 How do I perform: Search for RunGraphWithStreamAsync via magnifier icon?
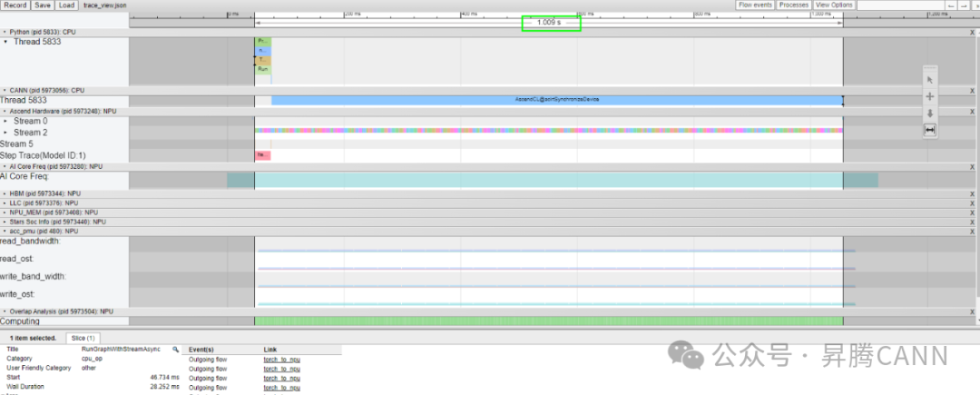[176, 350]
